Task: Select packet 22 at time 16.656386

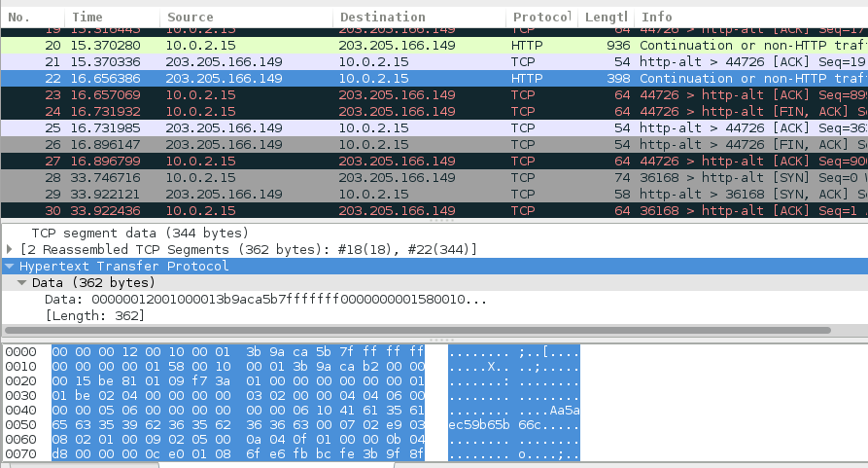Action: (434, 79)
